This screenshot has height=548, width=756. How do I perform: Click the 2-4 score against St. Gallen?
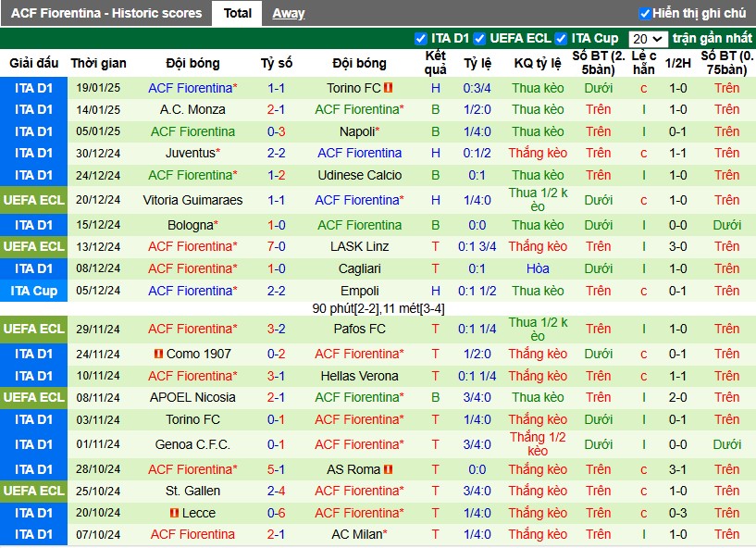277,492
